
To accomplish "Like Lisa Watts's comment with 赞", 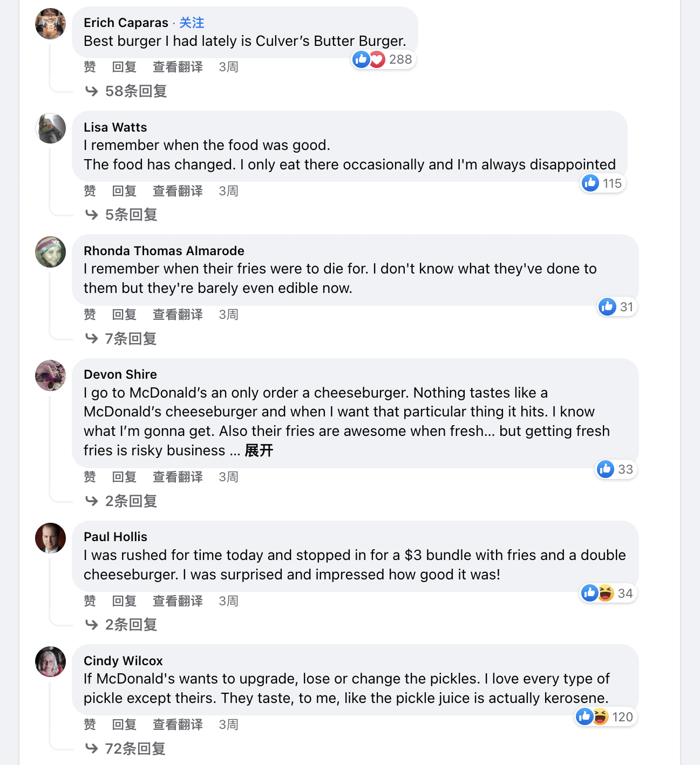I will (90, 191).
